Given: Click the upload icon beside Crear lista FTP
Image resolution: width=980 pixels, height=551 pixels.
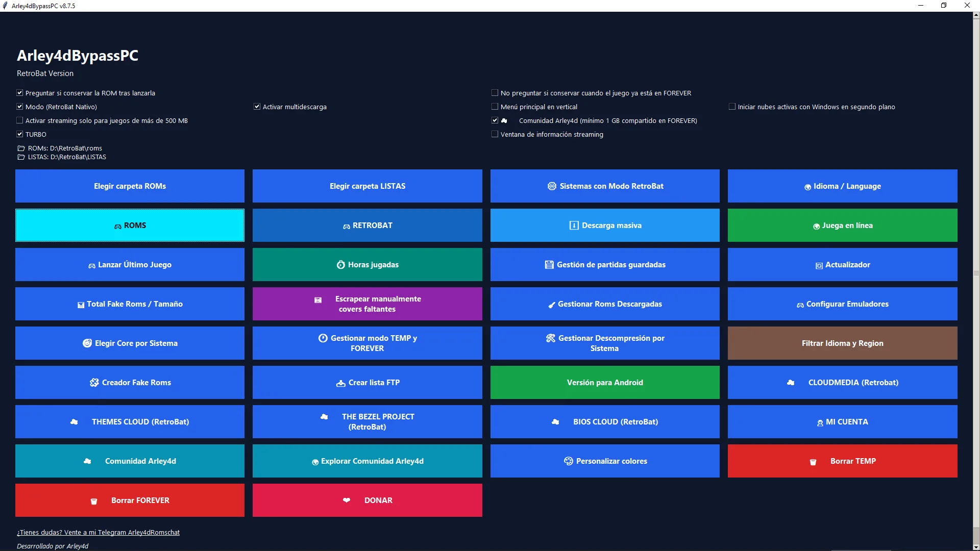Looking at the screenshot, I should pos(341,383).
